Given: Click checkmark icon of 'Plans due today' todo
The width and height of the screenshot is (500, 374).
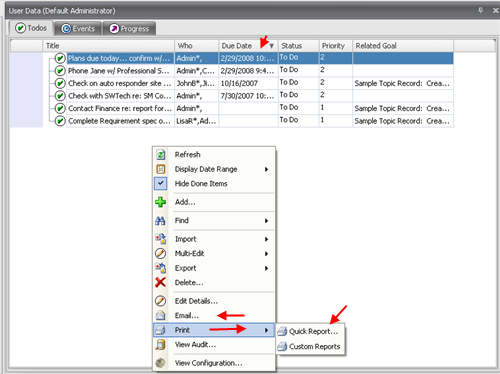Looking at the screenshot, I should click(60, 58).
